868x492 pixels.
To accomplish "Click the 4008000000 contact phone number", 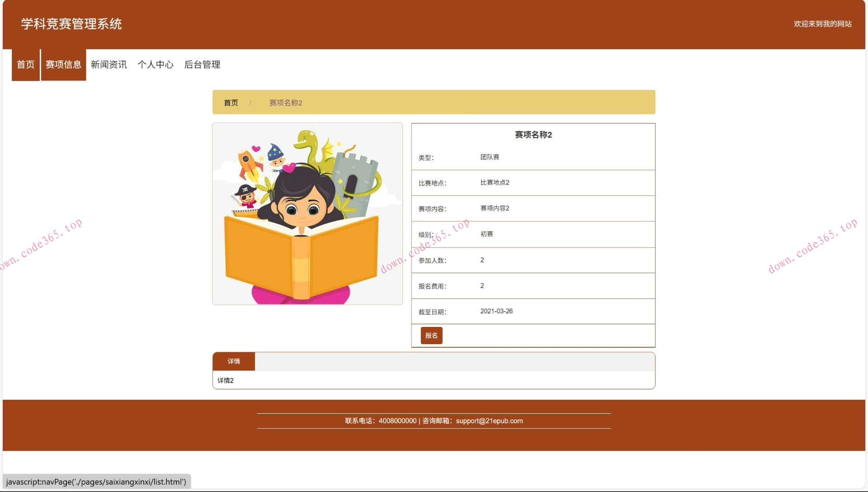I will pos(397,421).
